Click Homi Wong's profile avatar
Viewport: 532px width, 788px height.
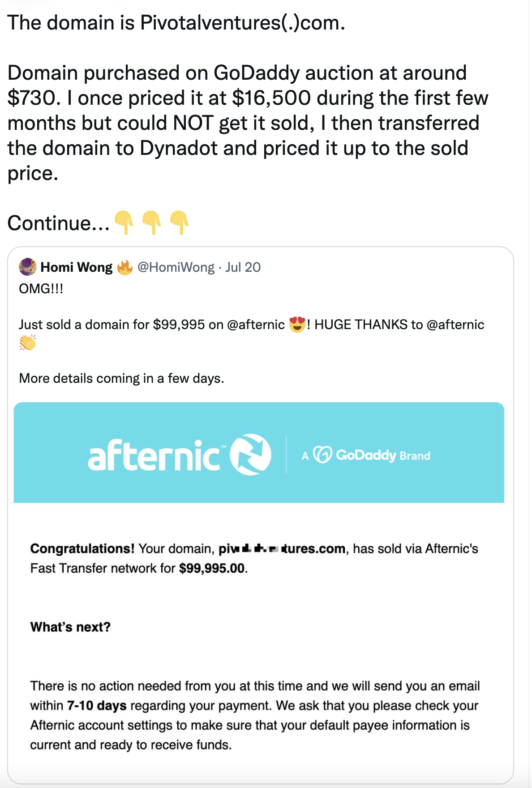(28, 267)
